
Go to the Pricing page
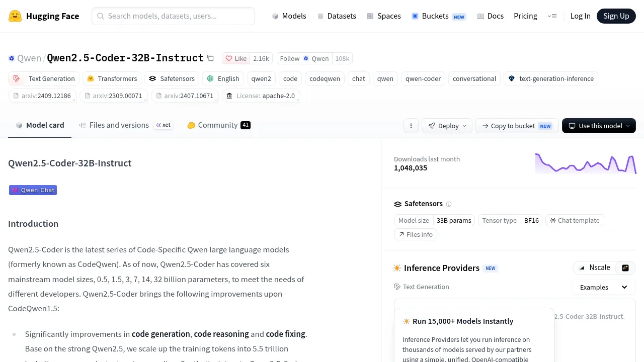(525, 16)
